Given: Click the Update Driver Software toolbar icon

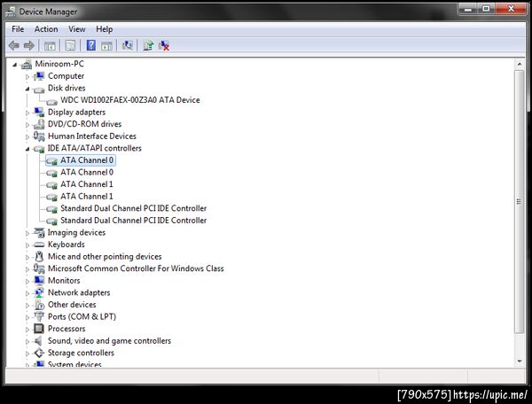Looking at the screenshot, I should pos(148,45).
